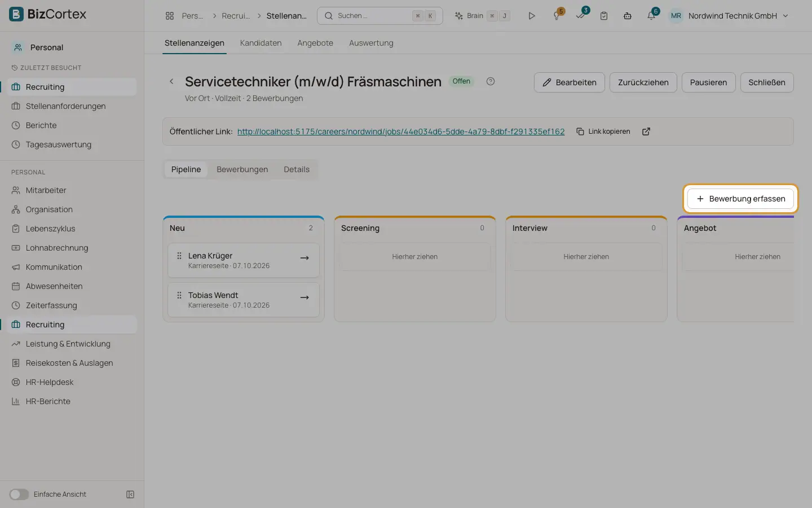Click the drag handle on Tobias Wendt card
The height and width of the screenshot is (508, 812).
179,295
